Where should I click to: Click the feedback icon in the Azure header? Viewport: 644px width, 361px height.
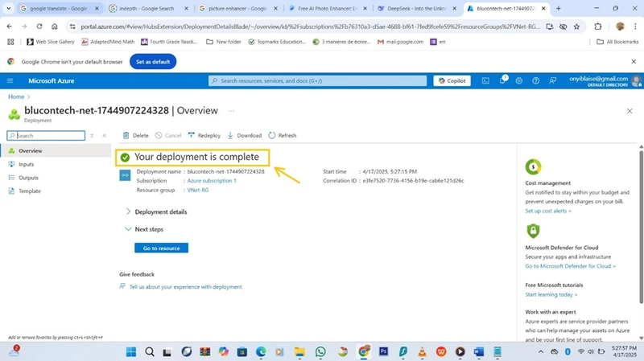552,81
